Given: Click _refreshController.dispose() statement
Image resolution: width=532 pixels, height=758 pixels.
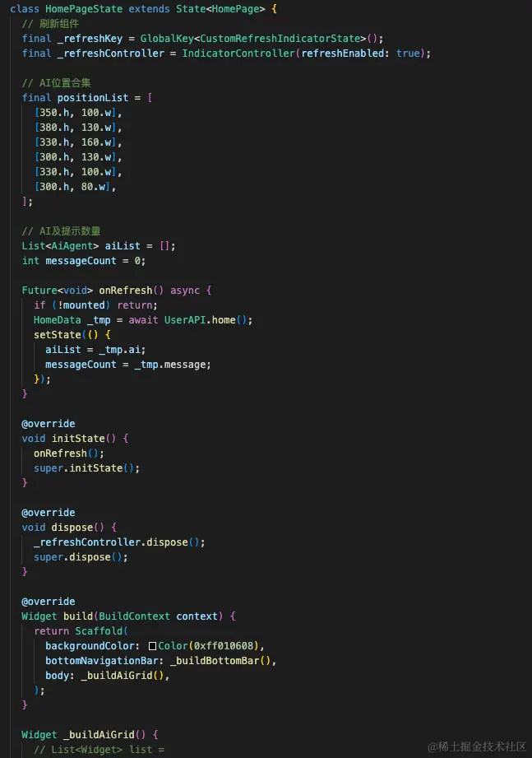Looking at the screenshot, I should tap(119, 542).
